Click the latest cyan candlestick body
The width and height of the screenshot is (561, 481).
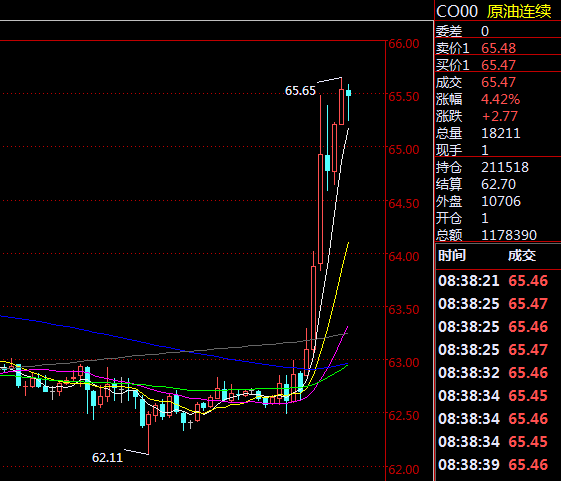tap(348, 93)
